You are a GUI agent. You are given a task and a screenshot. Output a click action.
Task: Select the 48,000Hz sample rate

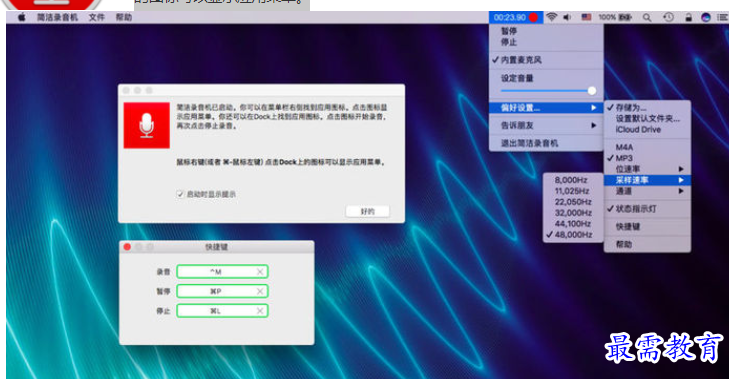(573, 235)
